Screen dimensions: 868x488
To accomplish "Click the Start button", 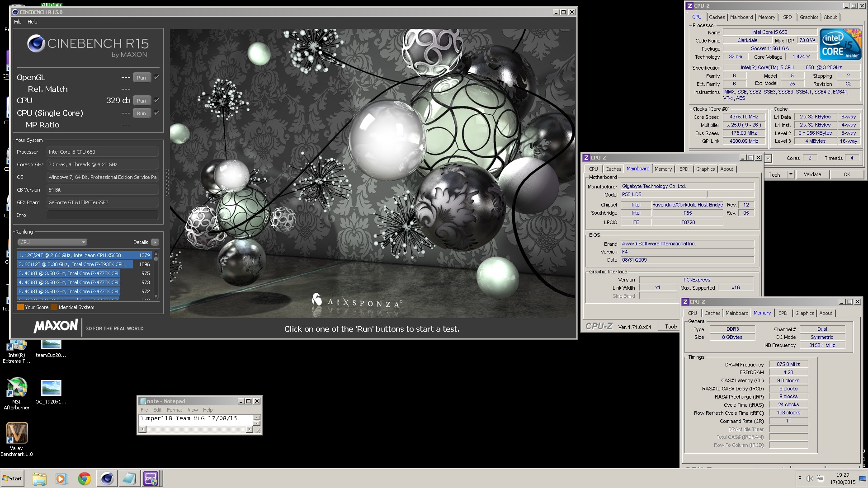I will click(x=12, y=479).
